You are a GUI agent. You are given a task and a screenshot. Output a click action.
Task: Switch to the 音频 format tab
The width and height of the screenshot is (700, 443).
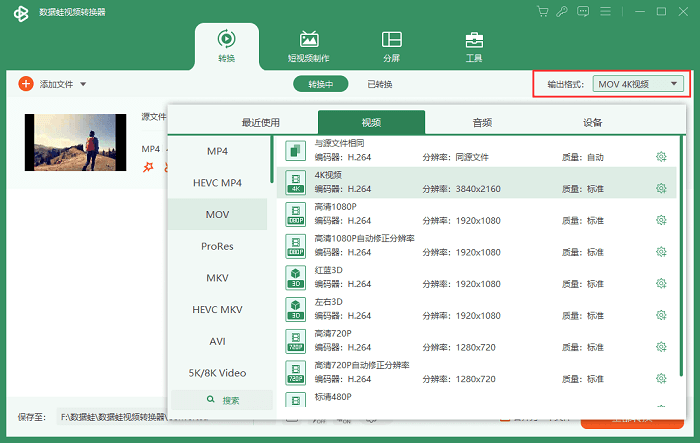tap(482, 122)
